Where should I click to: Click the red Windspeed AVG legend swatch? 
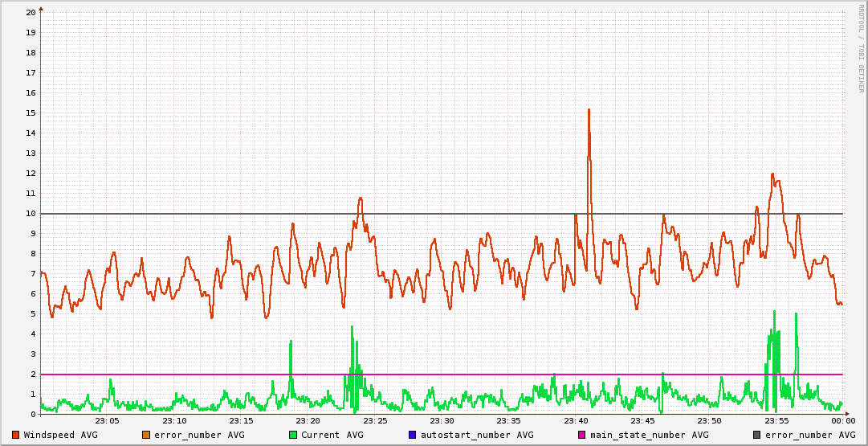[16, 435]
